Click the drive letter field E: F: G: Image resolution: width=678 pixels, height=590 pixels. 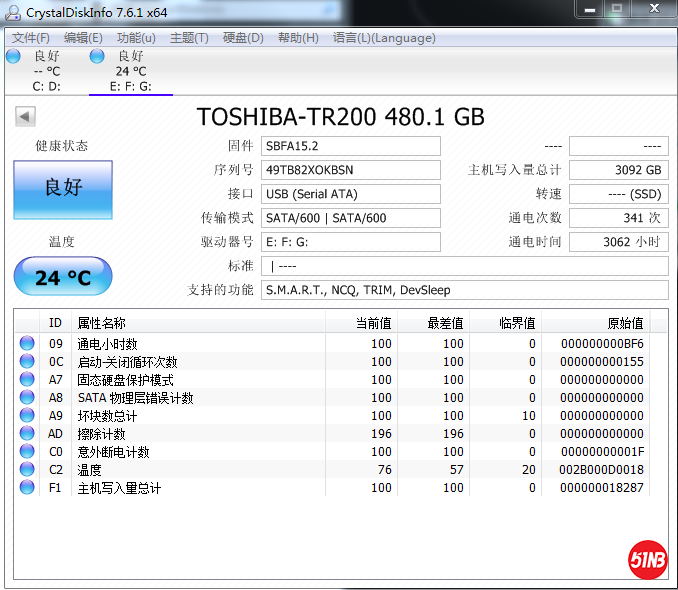click(x=351, y=242)
